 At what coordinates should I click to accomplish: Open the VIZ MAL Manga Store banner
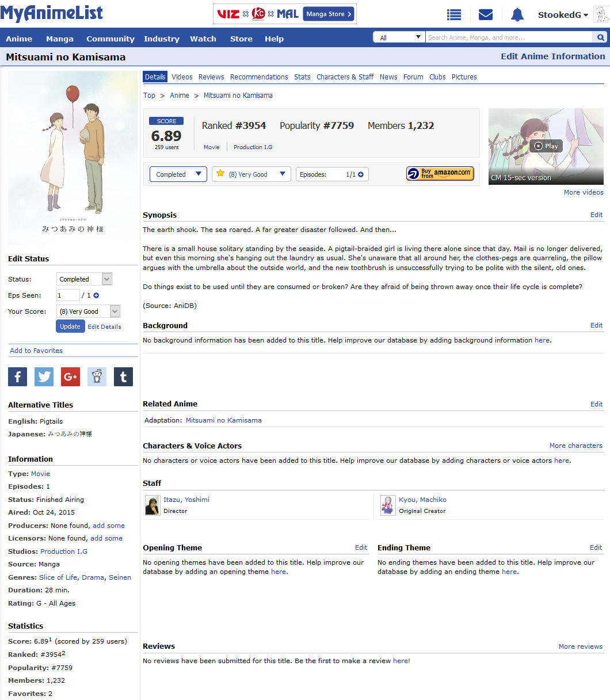285,14
